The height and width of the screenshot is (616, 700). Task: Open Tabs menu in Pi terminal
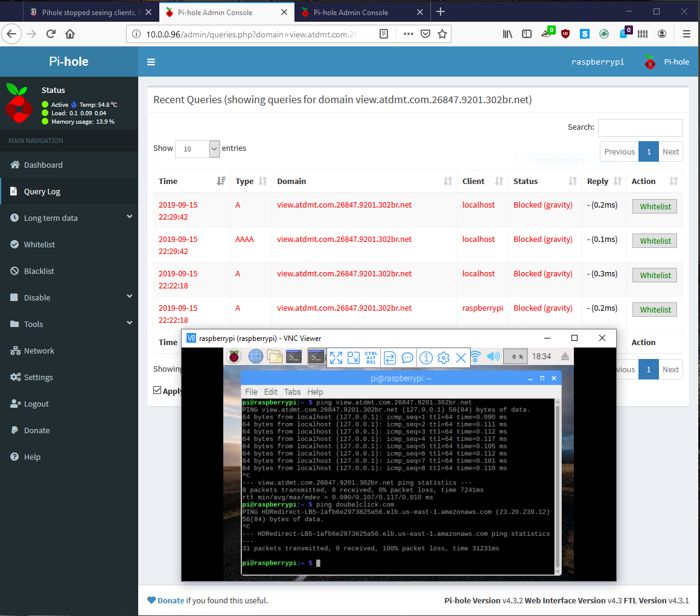click(x=293, y=392)
